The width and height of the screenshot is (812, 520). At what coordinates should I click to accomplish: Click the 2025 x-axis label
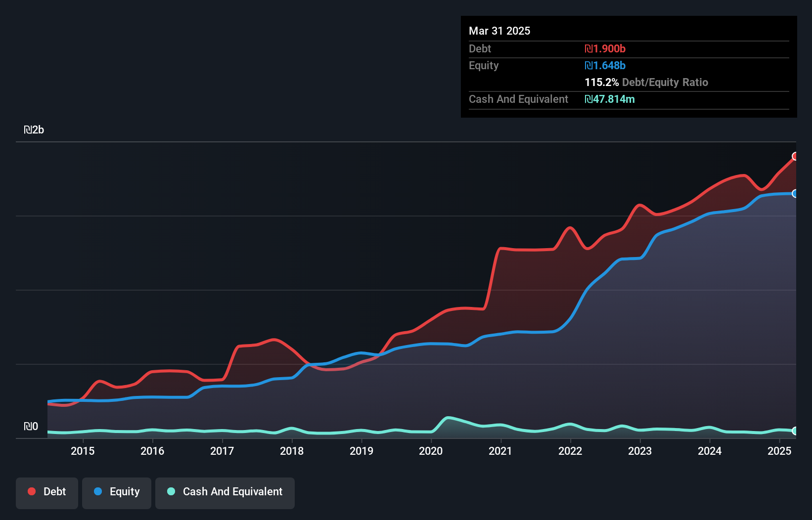[x=779, y=451]
